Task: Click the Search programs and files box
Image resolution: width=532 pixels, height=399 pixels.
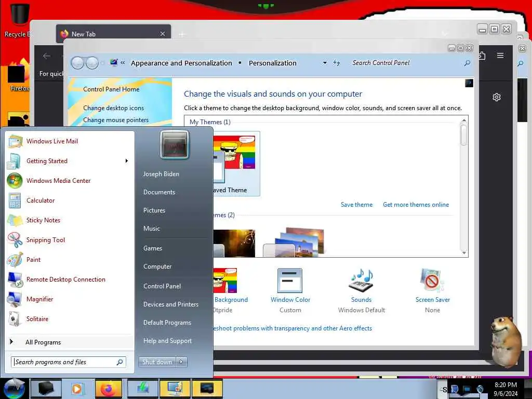Action: 68,362
